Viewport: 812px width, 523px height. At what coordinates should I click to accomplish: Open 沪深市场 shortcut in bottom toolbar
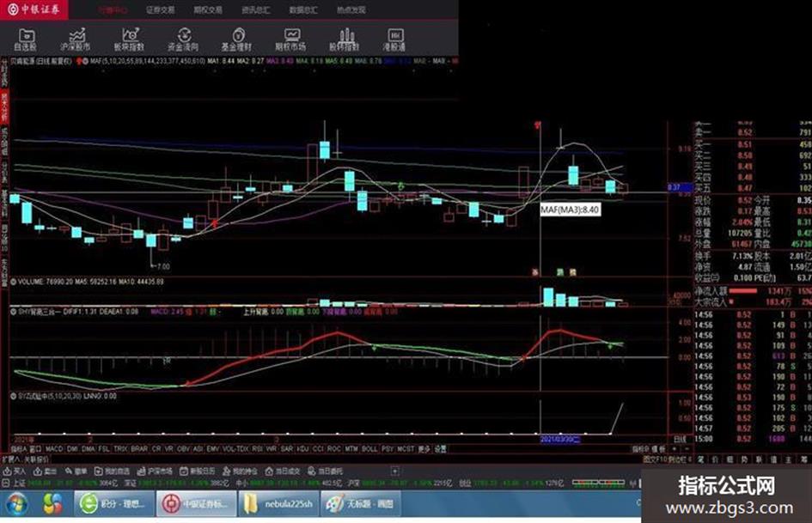click(x=155, y=471)
